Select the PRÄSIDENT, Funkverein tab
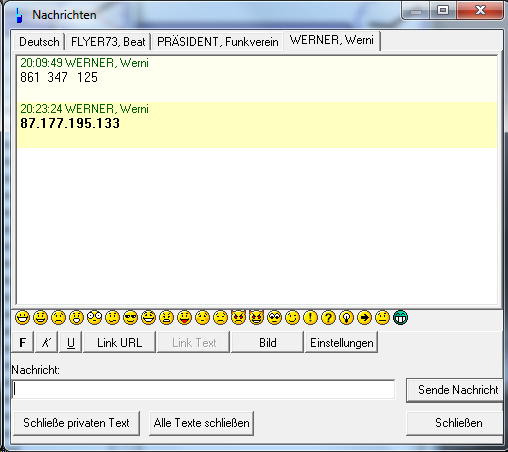Screen dimensions: 508x452 (x=217, y=42)
